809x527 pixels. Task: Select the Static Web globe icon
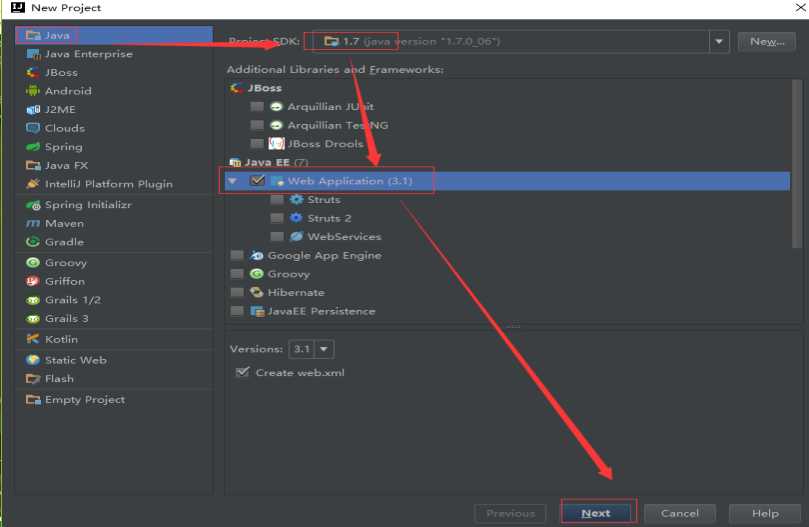point(33,360)
